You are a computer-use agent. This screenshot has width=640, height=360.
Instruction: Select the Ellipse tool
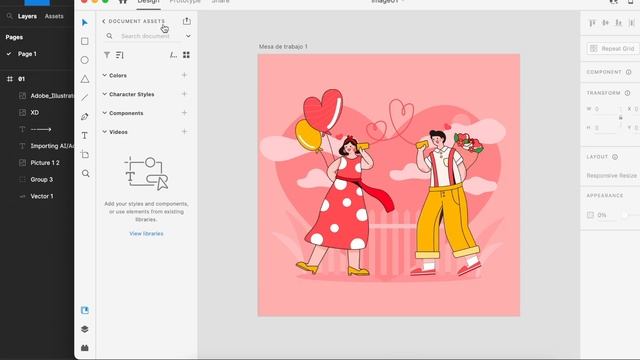click(84, 60)
